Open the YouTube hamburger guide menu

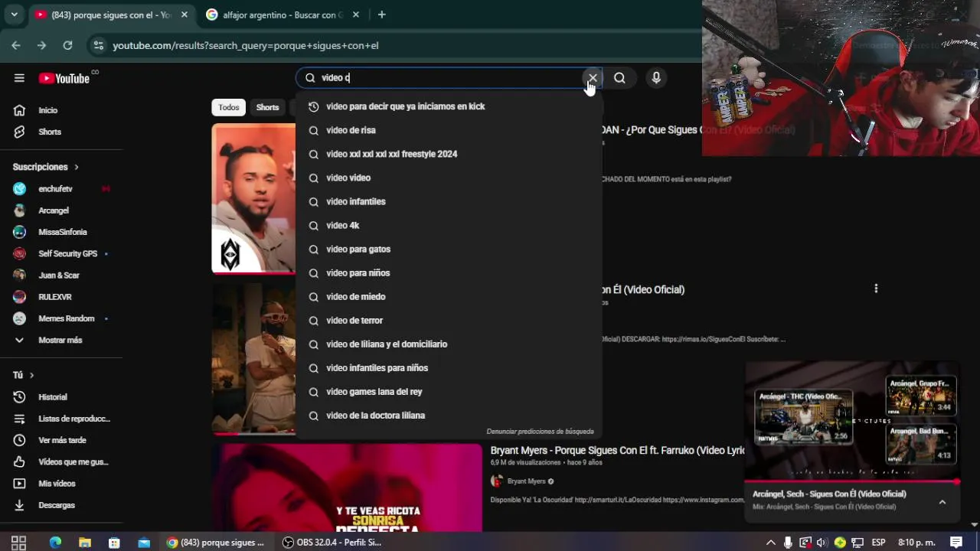click(19, 78)
